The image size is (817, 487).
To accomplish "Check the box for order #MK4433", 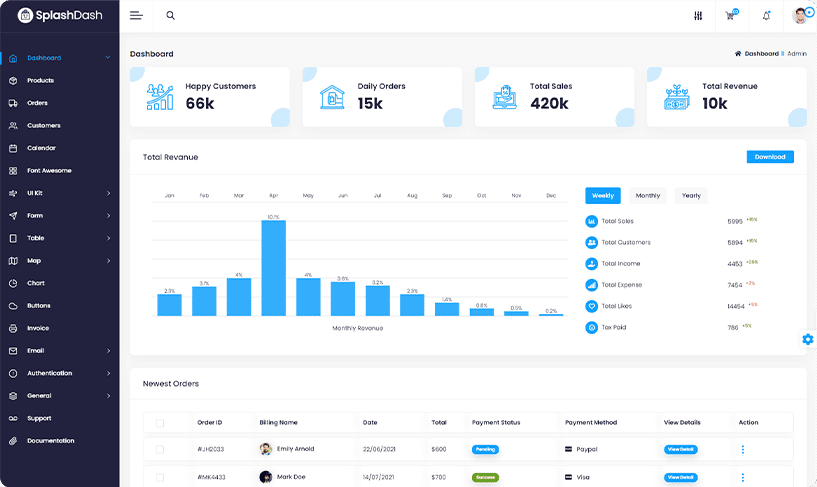I will click(x=160, y=477).
